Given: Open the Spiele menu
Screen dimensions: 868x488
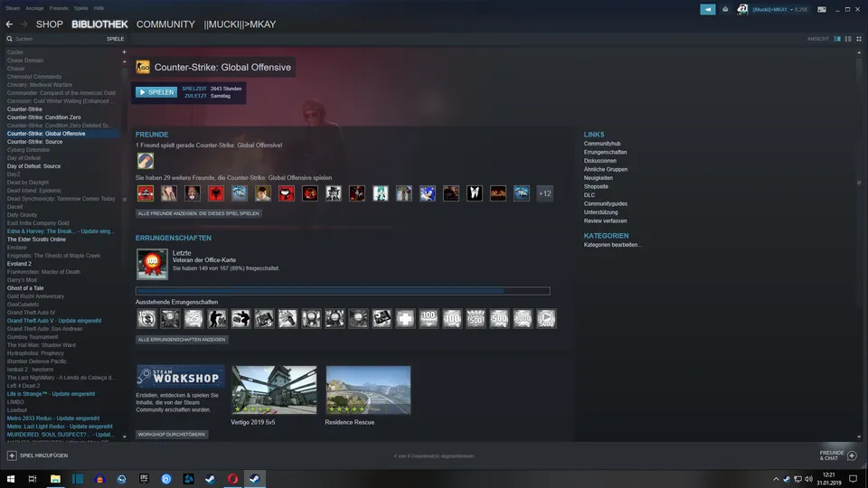Looking at the screenshot, I should [x=80, y=8].
